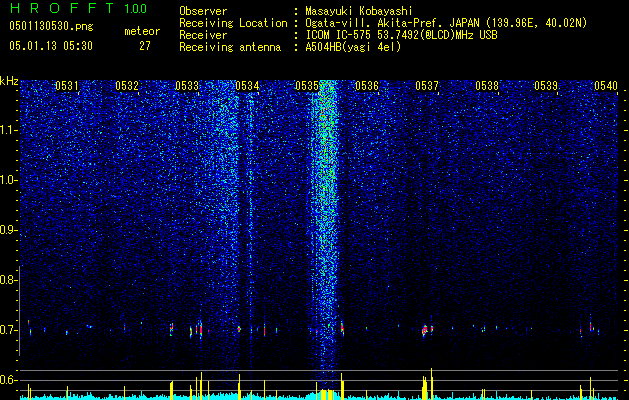Viewport: 629px width, 400px height.
Task: Click the 0533 time marker
Action: pyautogui.click(x=187, y=86)
